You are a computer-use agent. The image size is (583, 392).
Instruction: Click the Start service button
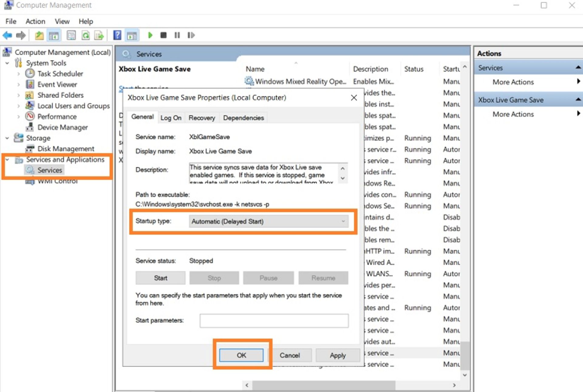[x=160, y=278]
